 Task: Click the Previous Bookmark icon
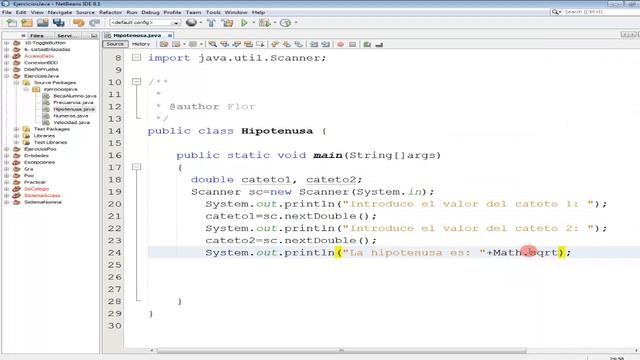pyautogui.click(x=275, y=44)
